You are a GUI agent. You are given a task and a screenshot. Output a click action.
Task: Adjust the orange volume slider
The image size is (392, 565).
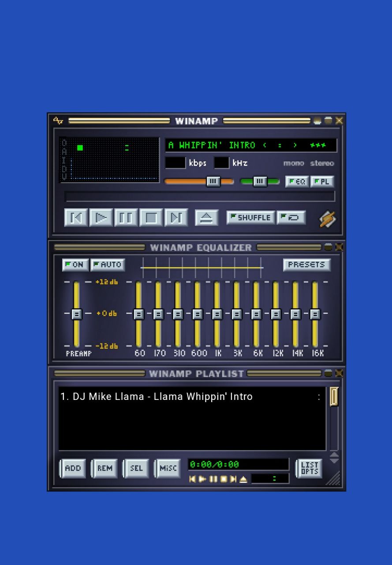(x=199, y=181)
